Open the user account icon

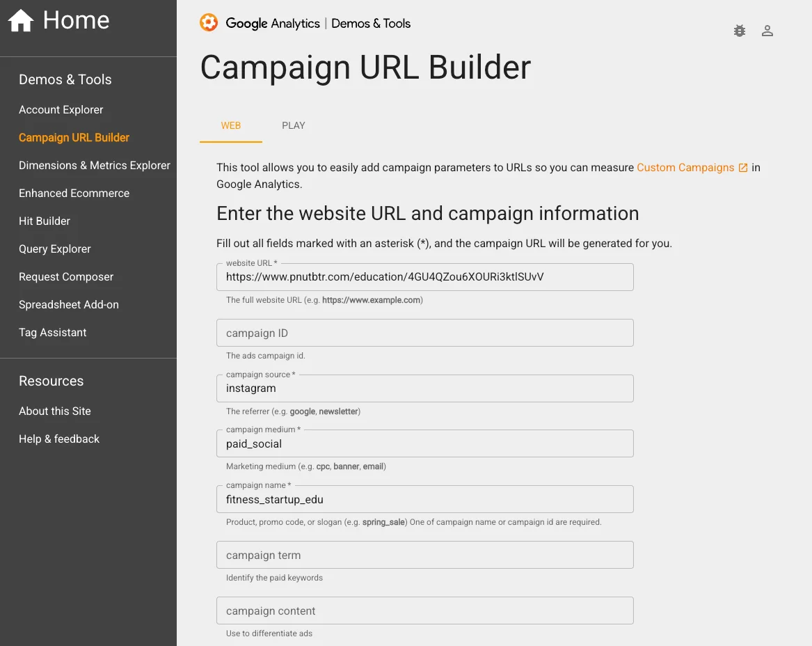coord(767,31)
